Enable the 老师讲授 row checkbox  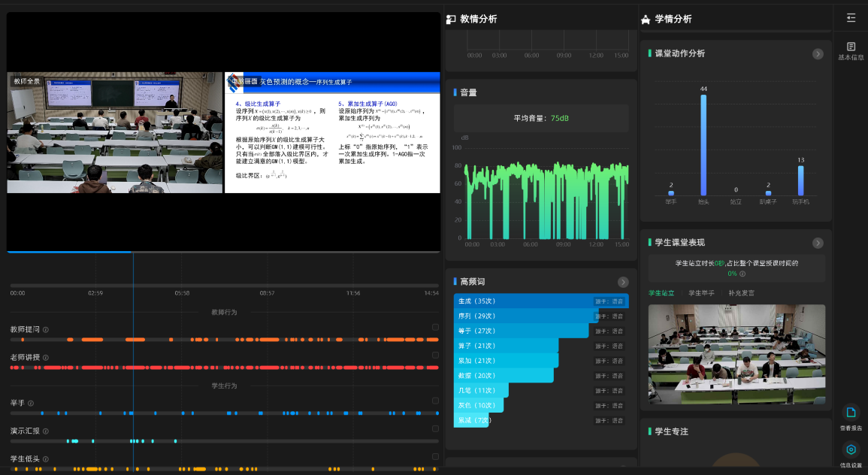click(435, 355)
